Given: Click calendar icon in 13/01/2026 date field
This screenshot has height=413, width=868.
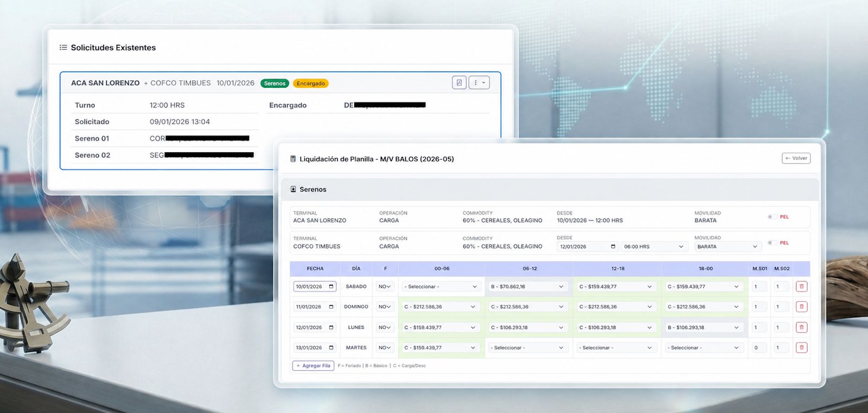Looking at the screenshot, I should (x=331, y=347).
